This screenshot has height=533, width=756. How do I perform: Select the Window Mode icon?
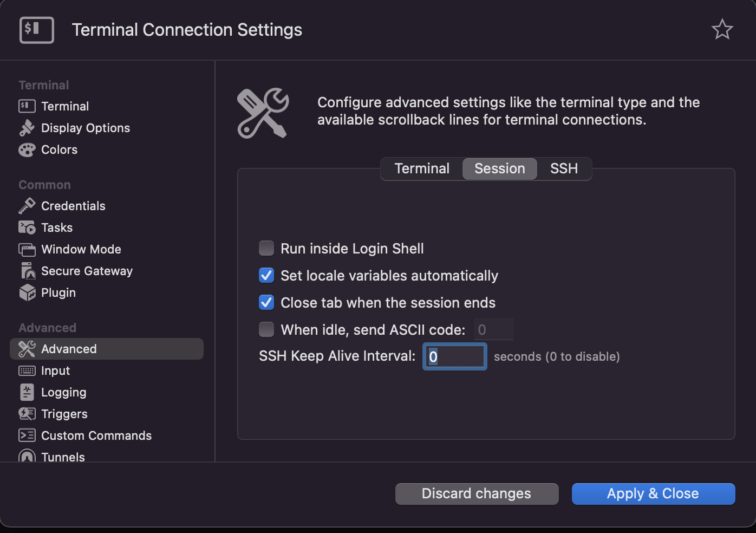27,249
